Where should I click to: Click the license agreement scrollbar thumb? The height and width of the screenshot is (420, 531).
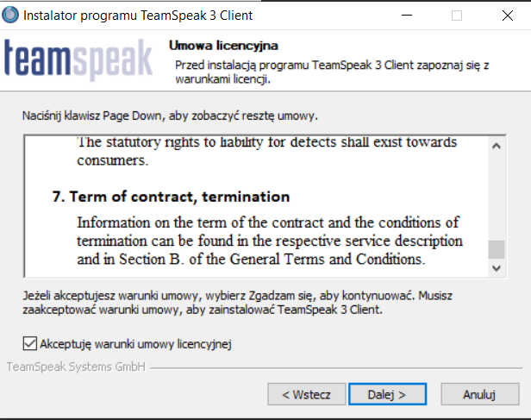pos(496,249)
